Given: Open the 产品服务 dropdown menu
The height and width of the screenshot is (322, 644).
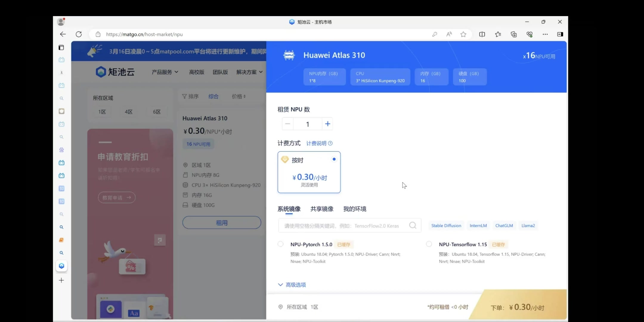Looking at the screenshot, I should (x=165, y=72).
